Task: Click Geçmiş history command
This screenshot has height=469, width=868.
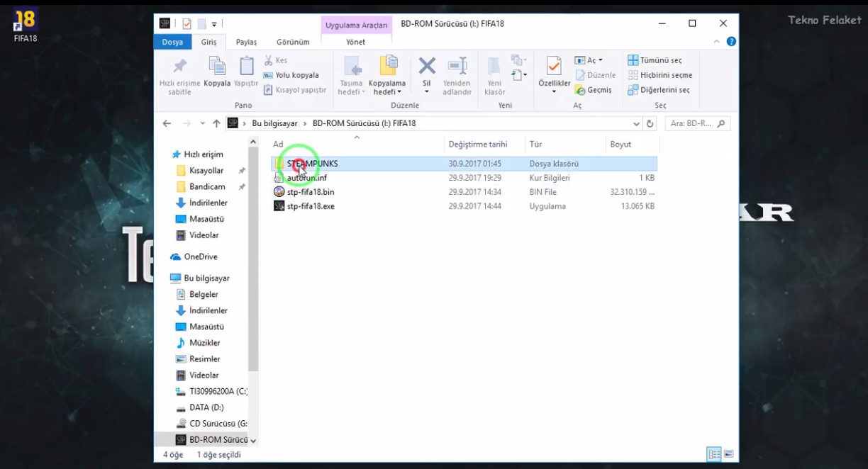Action: coord(593,90)
